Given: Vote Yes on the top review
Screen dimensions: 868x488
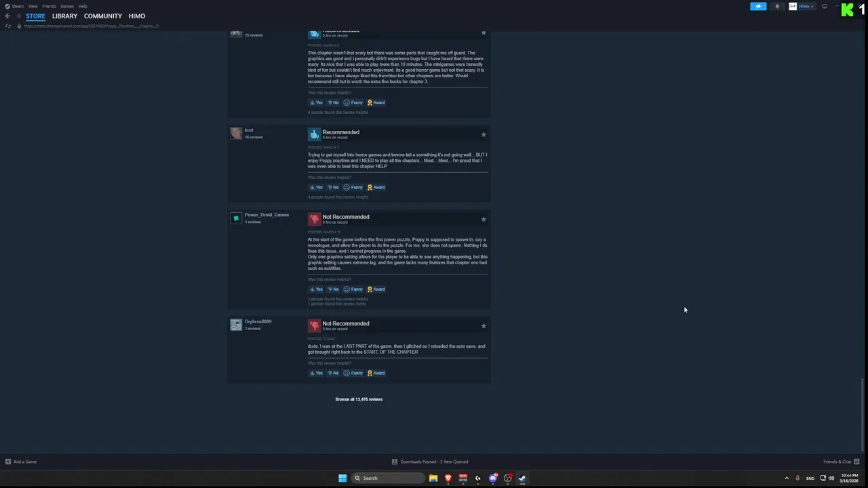Looking at the screenshot, I should [x=316, y=102].
